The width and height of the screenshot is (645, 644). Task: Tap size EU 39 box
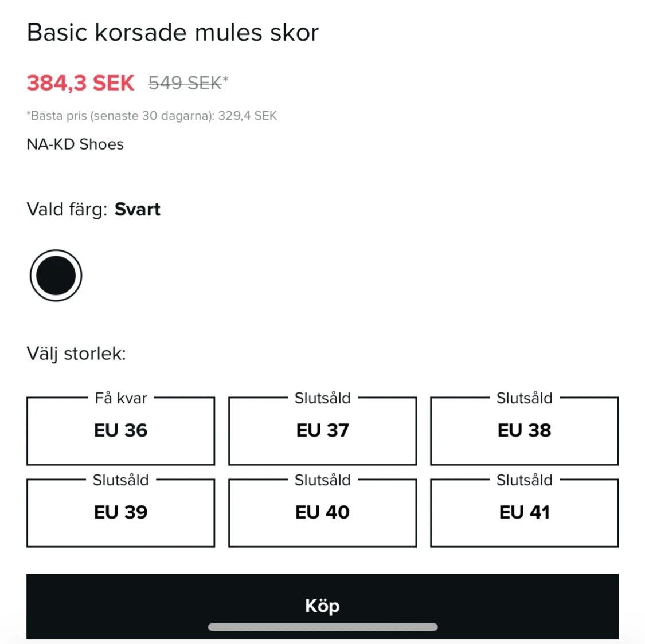click(x=120, y=513)
